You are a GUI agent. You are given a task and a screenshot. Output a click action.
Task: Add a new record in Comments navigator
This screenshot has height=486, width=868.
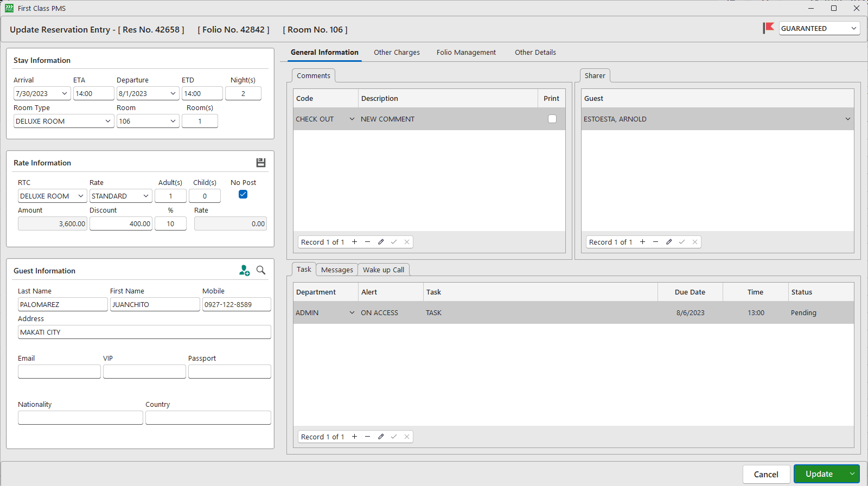(x=355, y=242)
